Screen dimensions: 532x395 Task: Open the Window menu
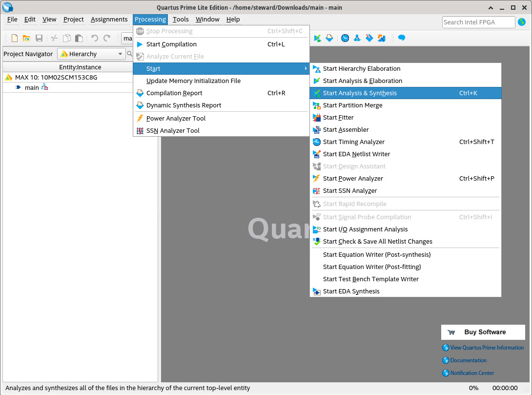[x=207, y=20]
